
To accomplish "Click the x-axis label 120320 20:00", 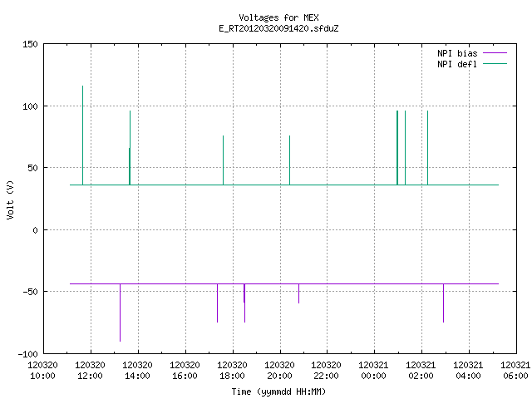I will 279,371.
